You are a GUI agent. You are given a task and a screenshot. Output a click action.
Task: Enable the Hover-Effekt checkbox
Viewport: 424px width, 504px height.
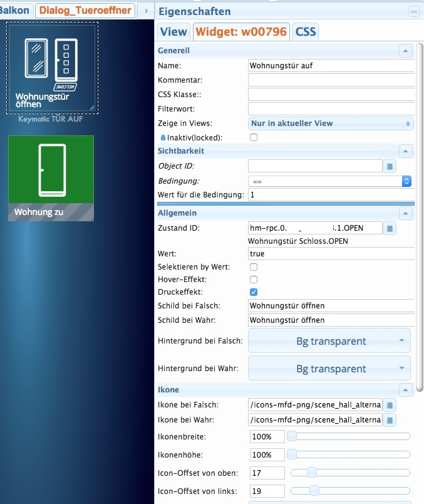(x=254, y=280)
